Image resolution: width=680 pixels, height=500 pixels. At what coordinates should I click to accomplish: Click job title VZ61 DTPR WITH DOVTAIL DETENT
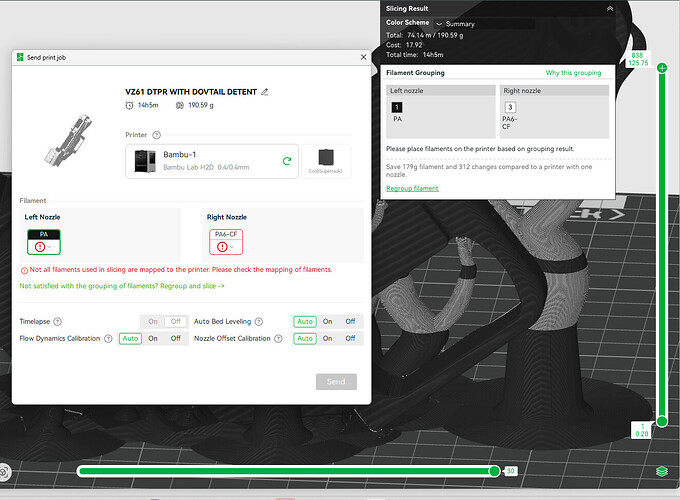tap(191, 92)
